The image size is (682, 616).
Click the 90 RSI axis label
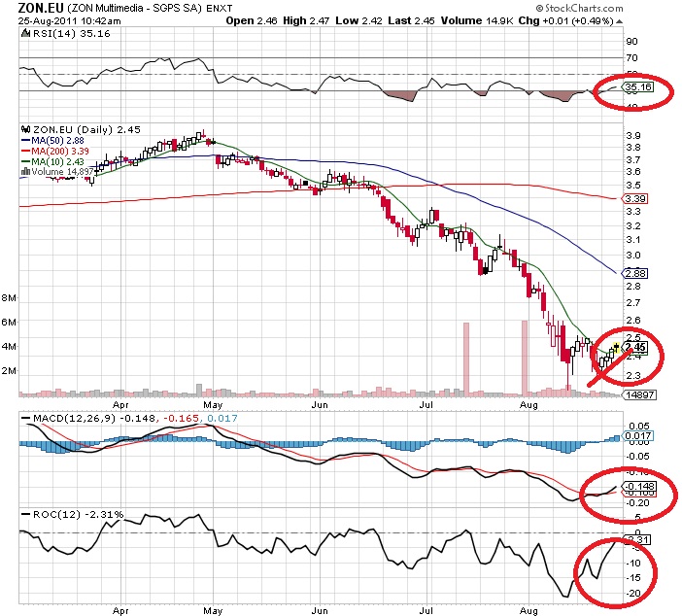tap(631, 42)
